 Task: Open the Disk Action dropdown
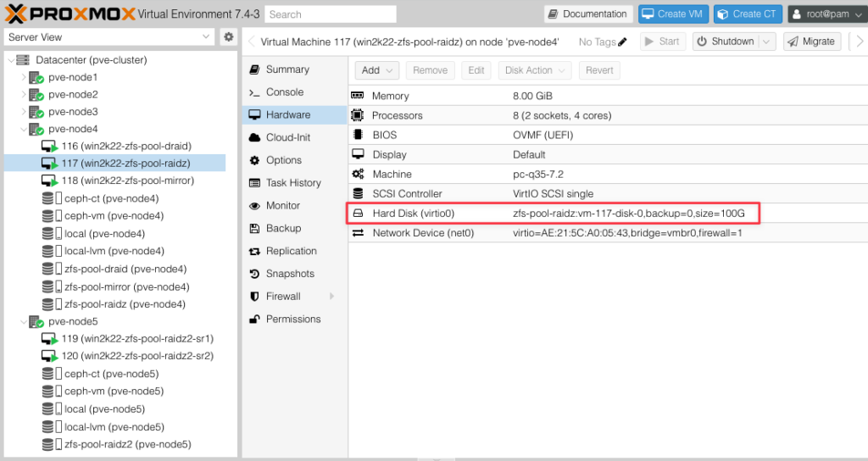(535, 70)
